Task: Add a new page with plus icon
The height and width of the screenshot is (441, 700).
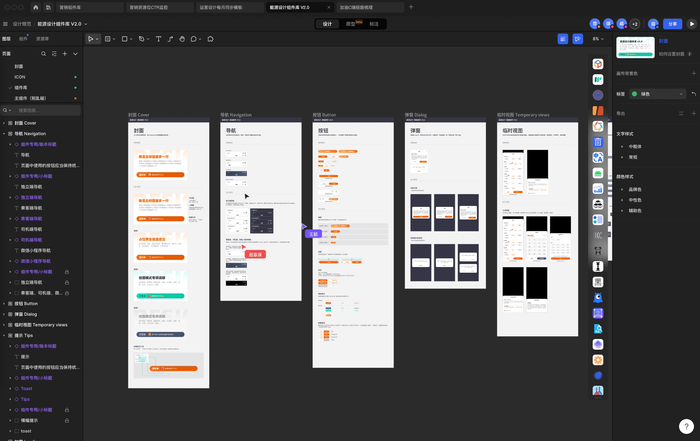Action: 64,53
